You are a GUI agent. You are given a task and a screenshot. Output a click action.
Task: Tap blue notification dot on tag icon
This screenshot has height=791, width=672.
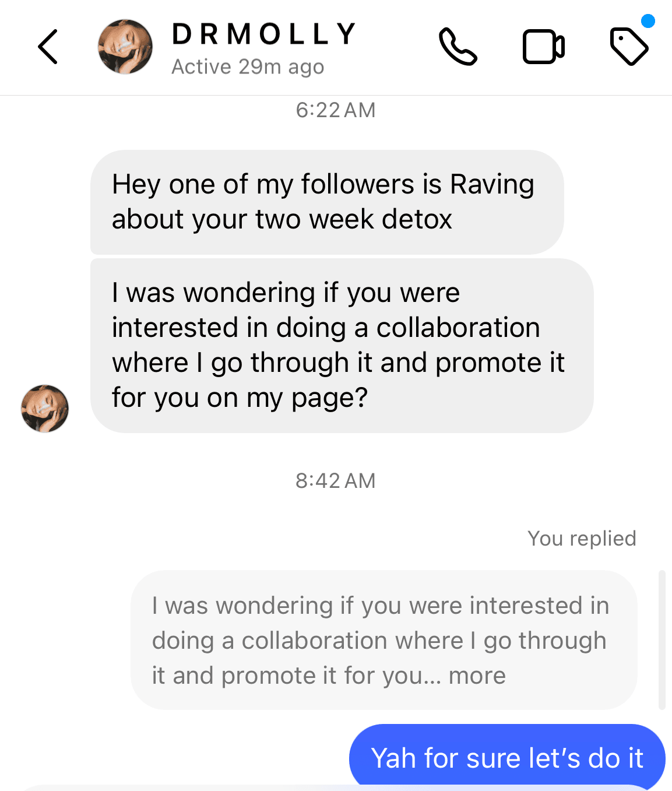pos(648,22)
